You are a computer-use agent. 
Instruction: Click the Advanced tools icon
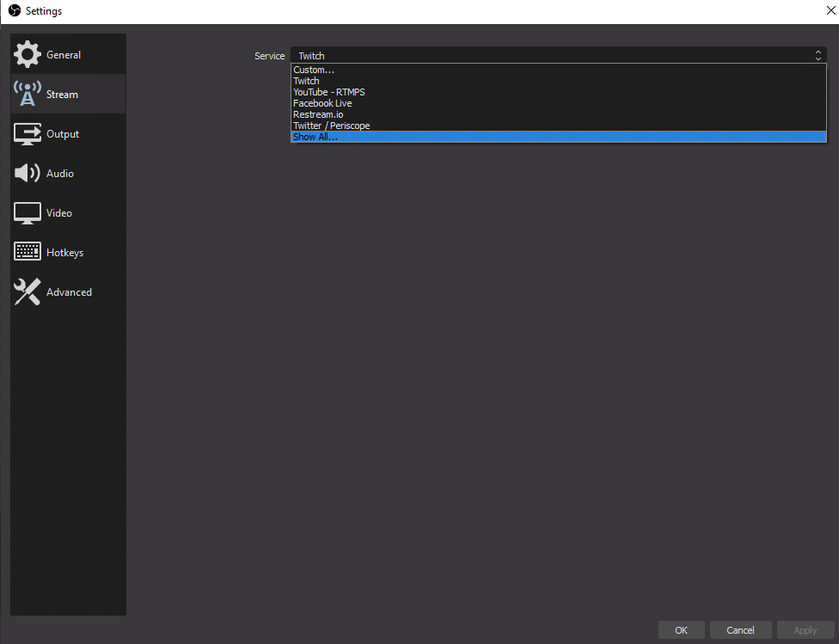click(28, 291)
